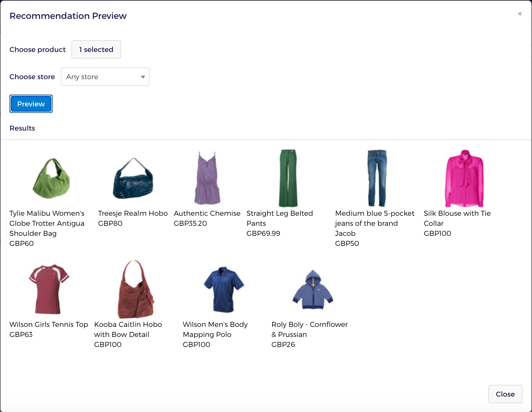Image resolution: width=532 pixels, height=412 pixels.
Task: Click the 'Results' heading
Action: pyautogui.click(x=22, y=128)
